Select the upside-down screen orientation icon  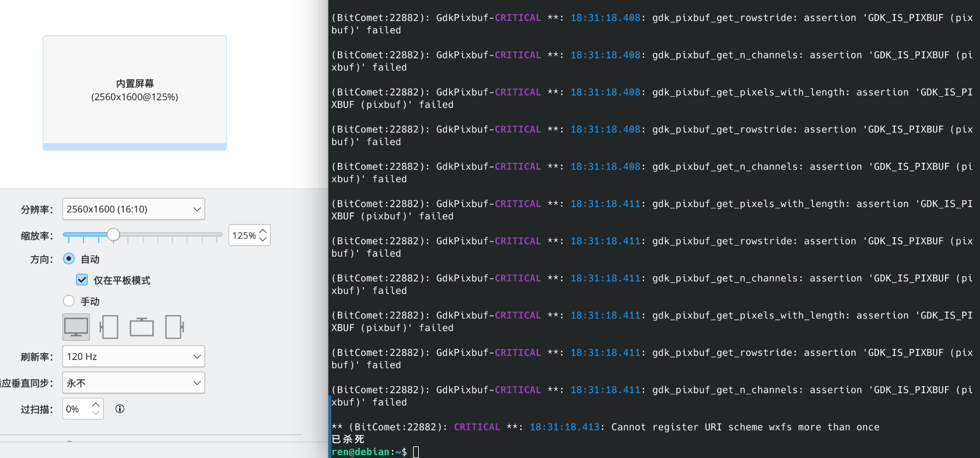[142, 327]
